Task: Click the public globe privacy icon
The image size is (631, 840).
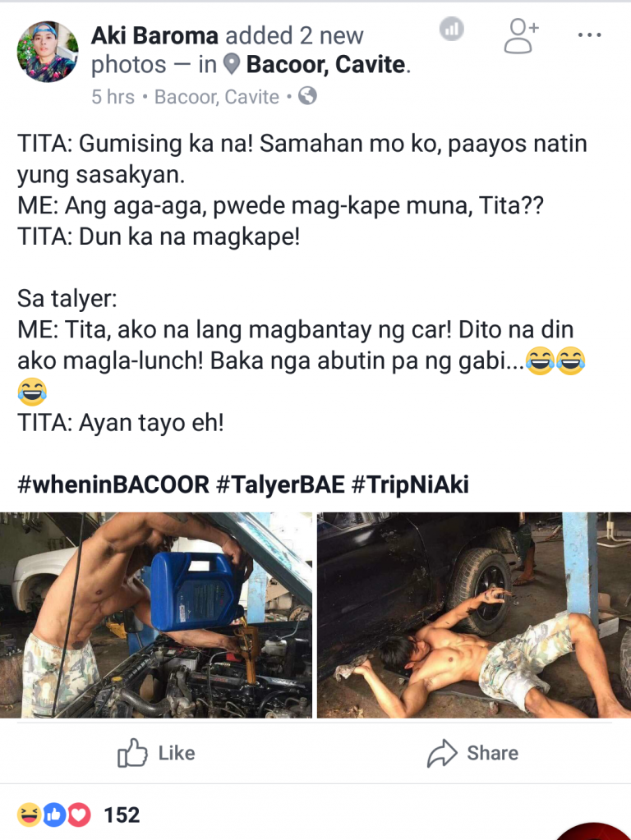Action: 307,96
